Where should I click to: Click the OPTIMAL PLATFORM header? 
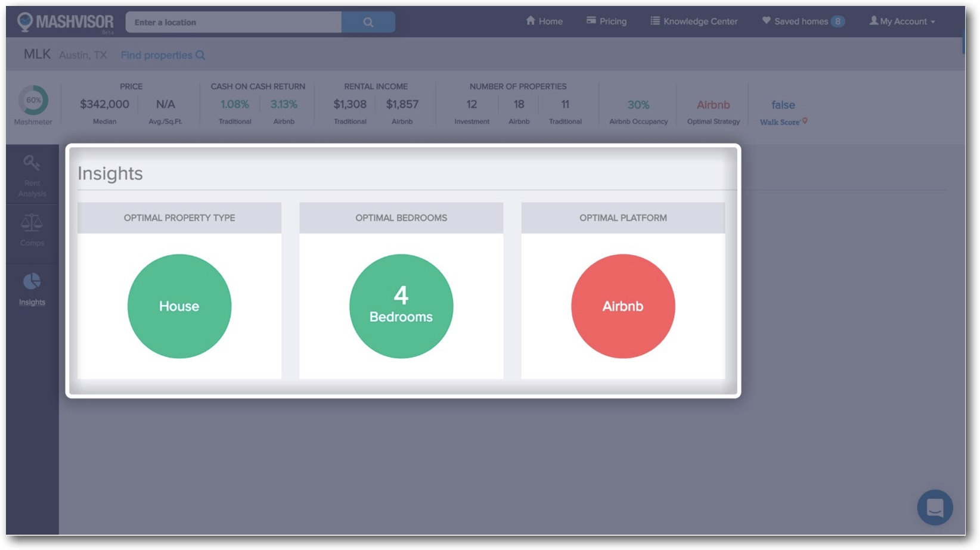click(x=623, y=218)
